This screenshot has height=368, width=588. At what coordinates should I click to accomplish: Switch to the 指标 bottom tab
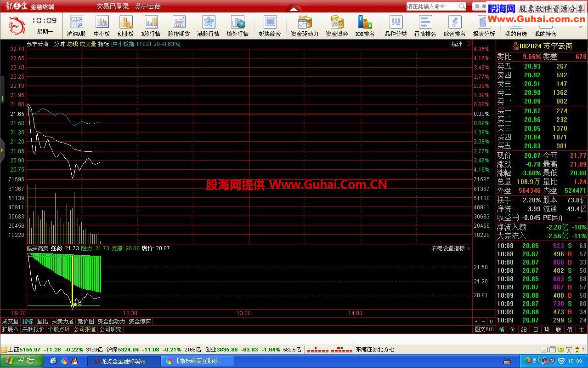click(28, 322)
